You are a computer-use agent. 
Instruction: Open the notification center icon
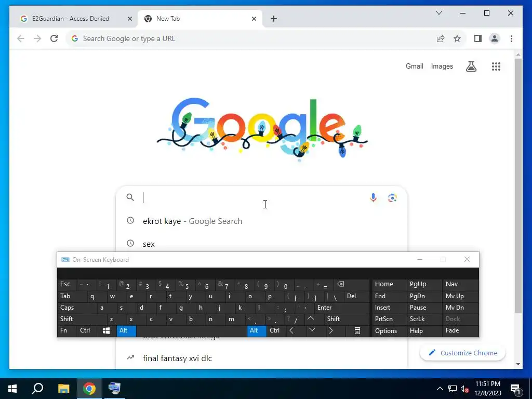(x=515, y=390)
